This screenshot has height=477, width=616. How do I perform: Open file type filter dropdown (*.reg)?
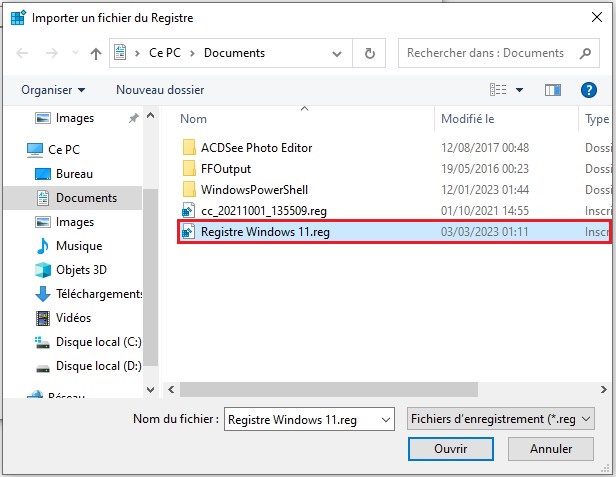tap(500, 419)
